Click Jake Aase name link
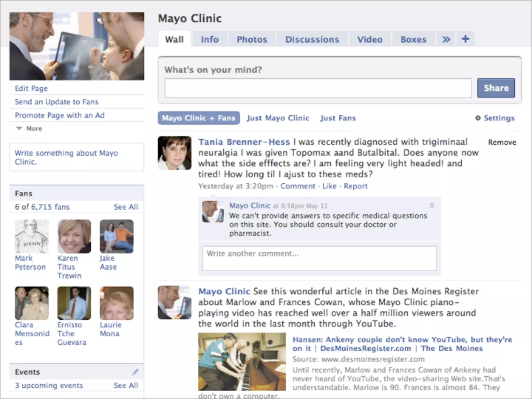The height and width of the screenshot is (399, 532). coord(108,262)
